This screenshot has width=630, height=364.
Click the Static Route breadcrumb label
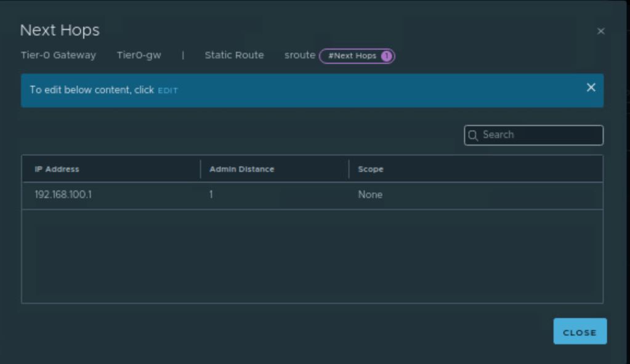coord(234,55)
